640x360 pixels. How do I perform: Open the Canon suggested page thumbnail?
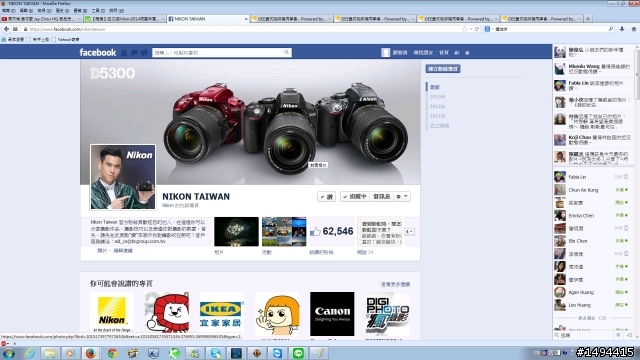[332, 313]
